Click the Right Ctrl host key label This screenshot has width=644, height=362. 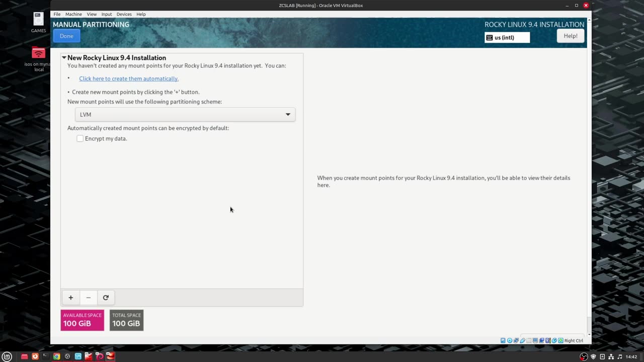click(x=574, y=340)
